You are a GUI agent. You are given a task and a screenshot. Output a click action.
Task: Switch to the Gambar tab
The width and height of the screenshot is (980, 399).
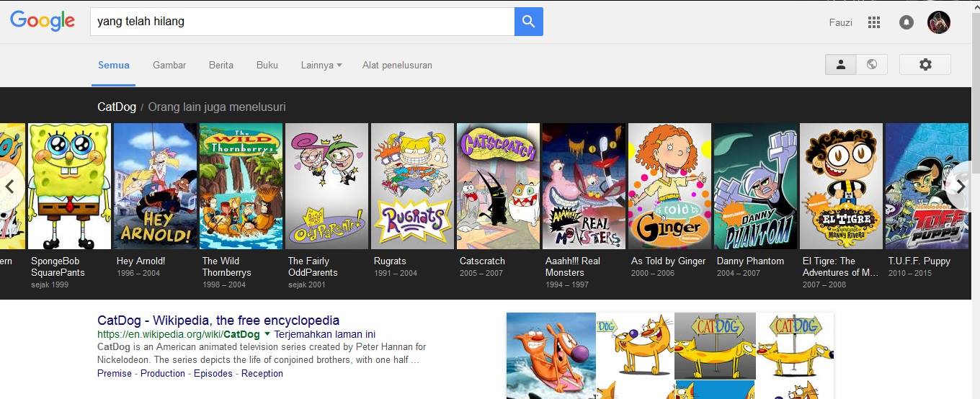(x=169, y=65)
